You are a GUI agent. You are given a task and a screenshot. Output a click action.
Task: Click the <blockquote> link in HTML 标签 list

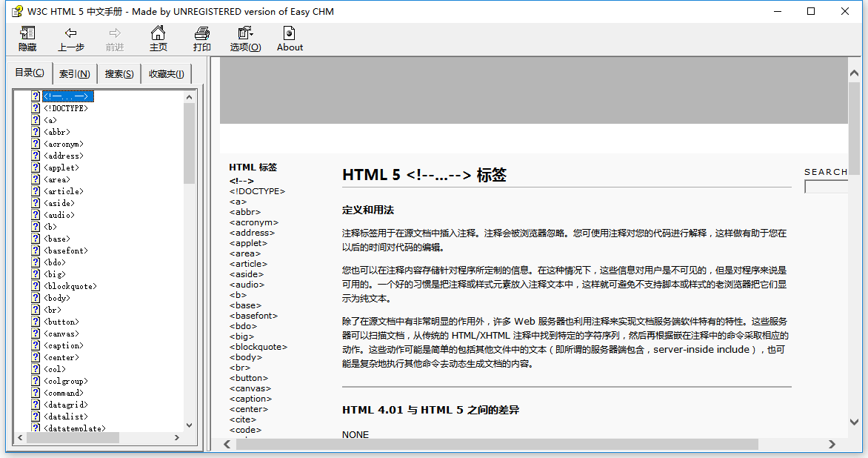pos(258,346)
